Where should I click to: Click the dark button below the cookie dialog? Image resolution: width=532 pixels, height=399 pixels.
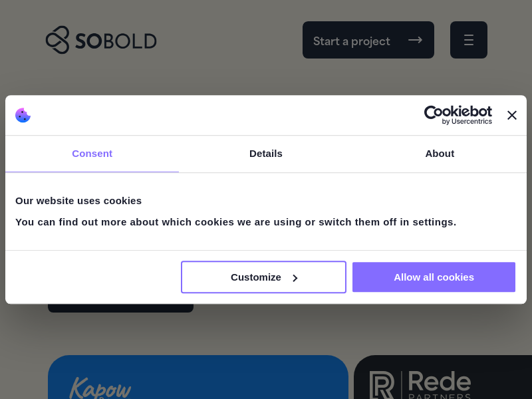120,309
